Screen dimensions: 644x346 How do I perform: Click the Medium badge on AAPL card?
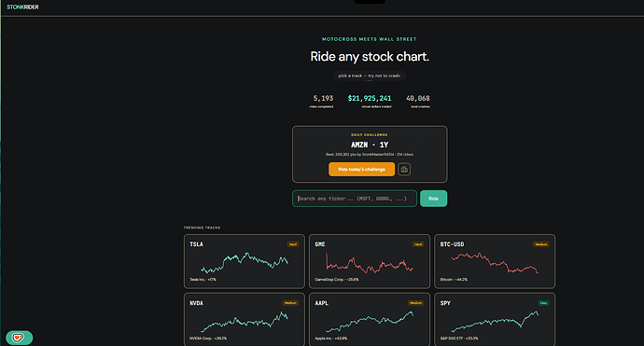(415, 303)
